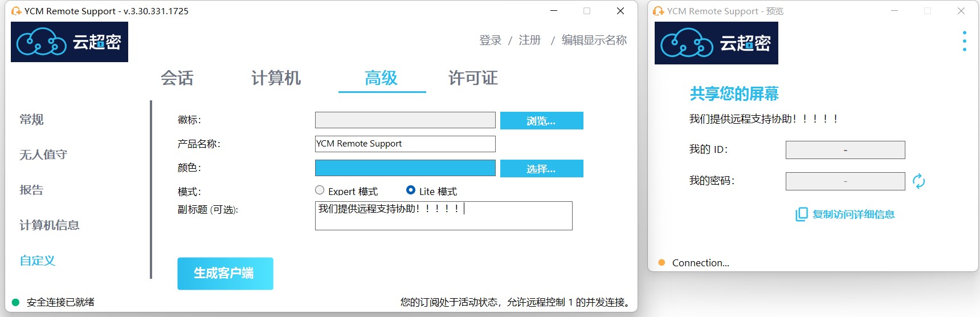Click the 安全连接已就绪 status text
The image size is (980, 317).
coord(60,302)
